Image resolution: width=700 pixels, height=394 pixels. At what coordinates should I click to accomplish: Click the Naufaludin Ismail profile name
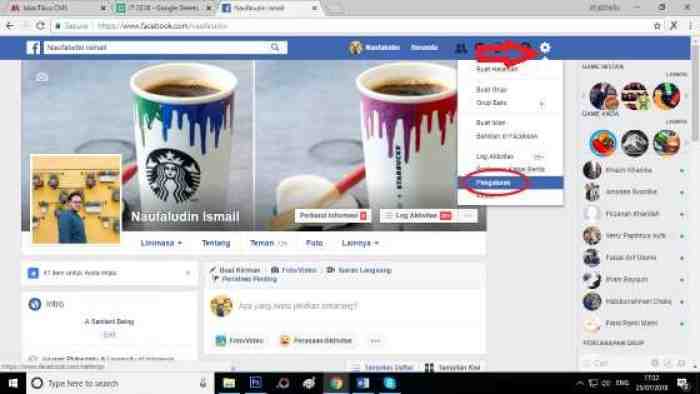[x=185, y=217]
